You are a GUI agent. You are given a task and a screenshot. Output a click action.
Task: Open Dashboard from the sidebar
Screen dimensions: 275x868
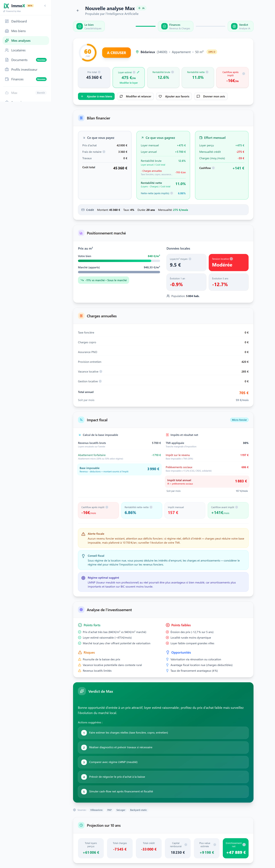[x=19, y=21]
